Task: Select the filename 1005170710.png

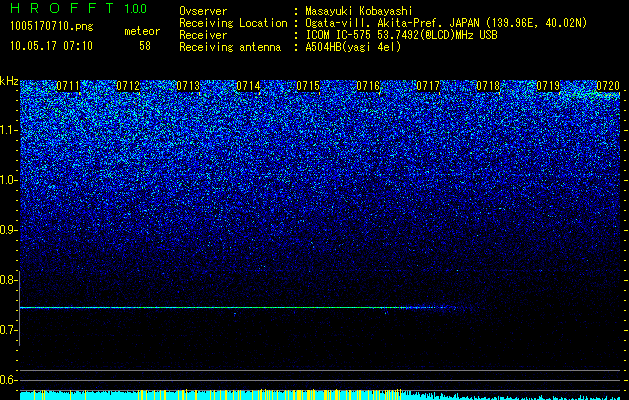Action: (52, 26)
